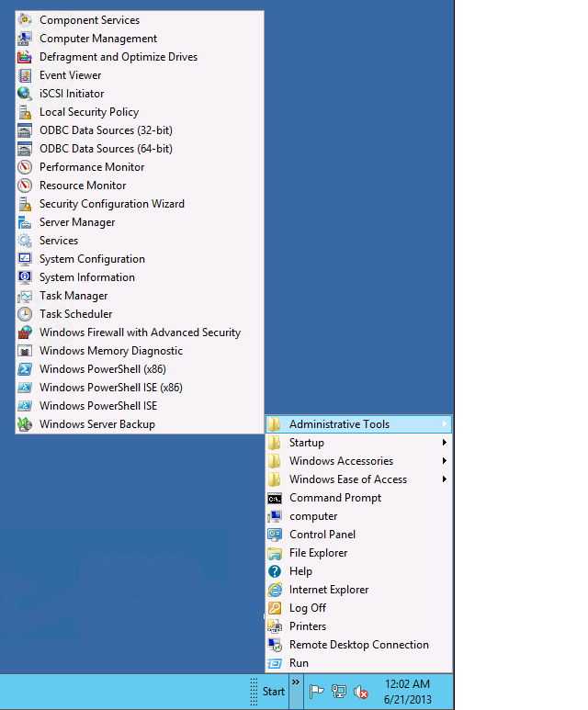
Task: Click the Start toolbar label
Action: pos(274,692)
